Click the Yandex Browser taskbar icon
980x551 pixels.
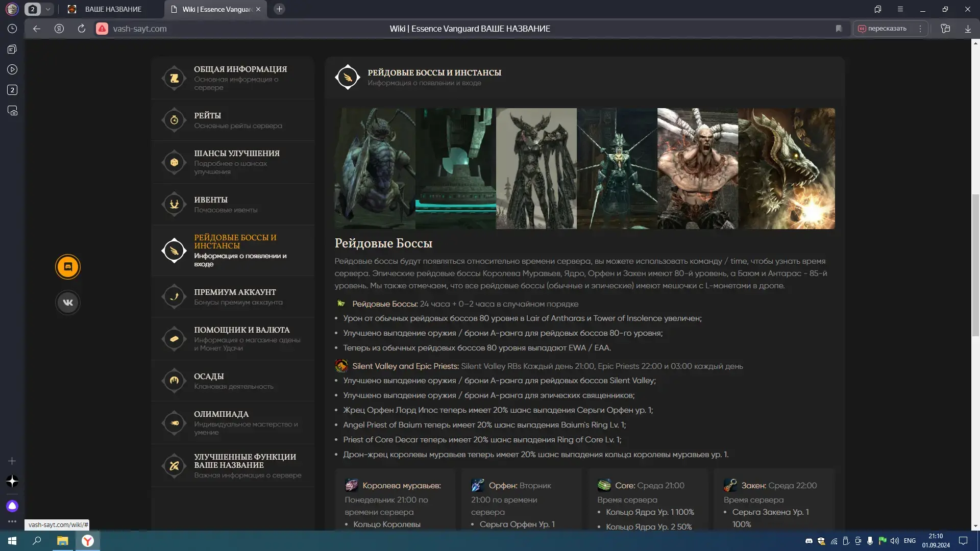88,541
